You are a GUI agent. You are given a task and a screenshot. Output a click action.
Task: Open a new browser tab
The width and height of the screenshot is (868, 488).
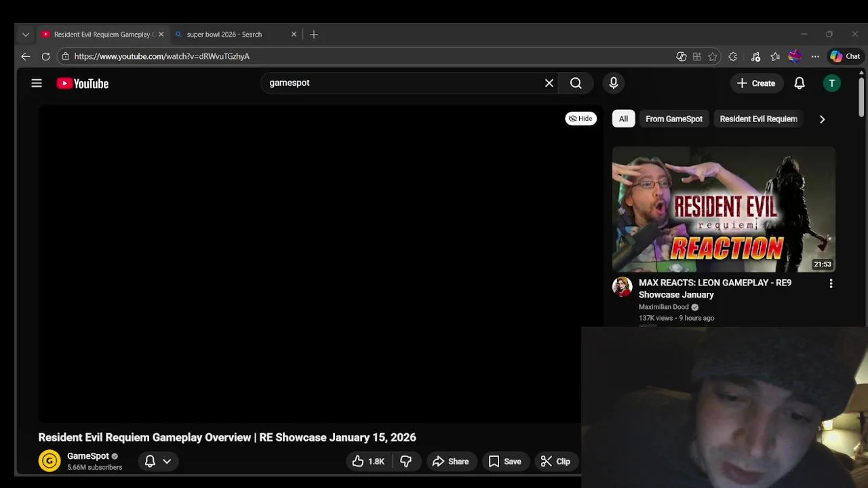coord(314,35)
